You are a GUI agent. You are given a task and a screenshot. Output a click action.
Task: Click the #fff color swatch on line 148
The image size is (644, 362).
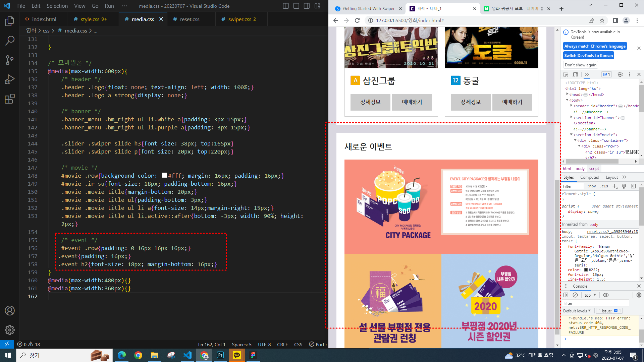[x=164, y=175]
